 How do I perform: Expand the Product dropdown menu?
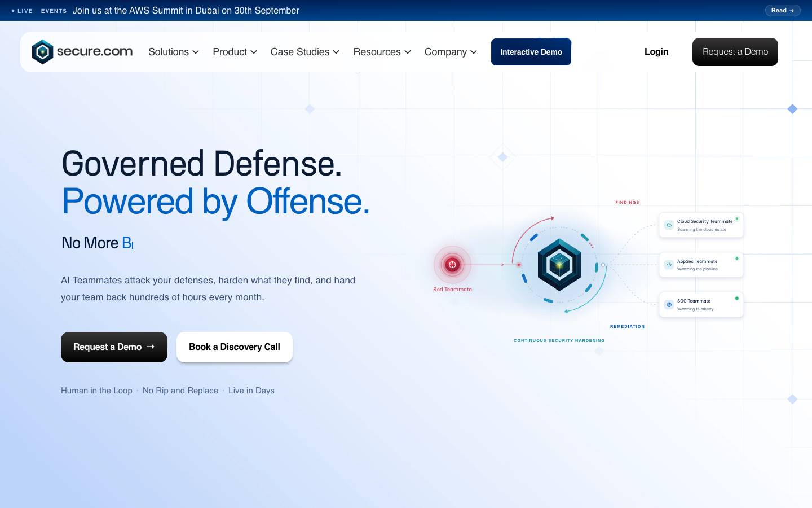[235, 52]
